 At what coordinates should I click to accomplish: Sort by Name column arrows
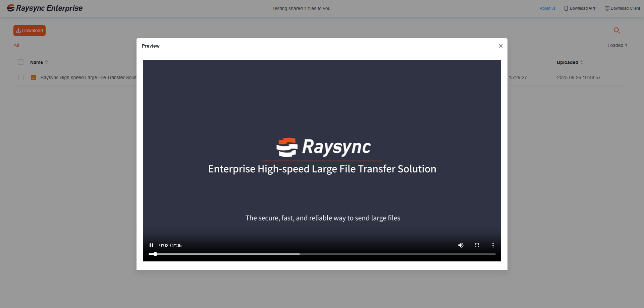(x=47, y=62)
